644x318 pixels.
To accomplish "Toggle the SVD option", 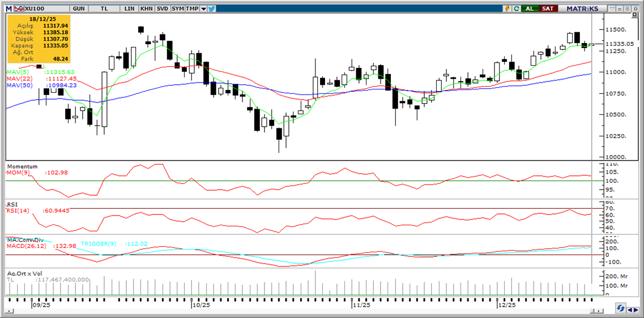I will (162, 8).
